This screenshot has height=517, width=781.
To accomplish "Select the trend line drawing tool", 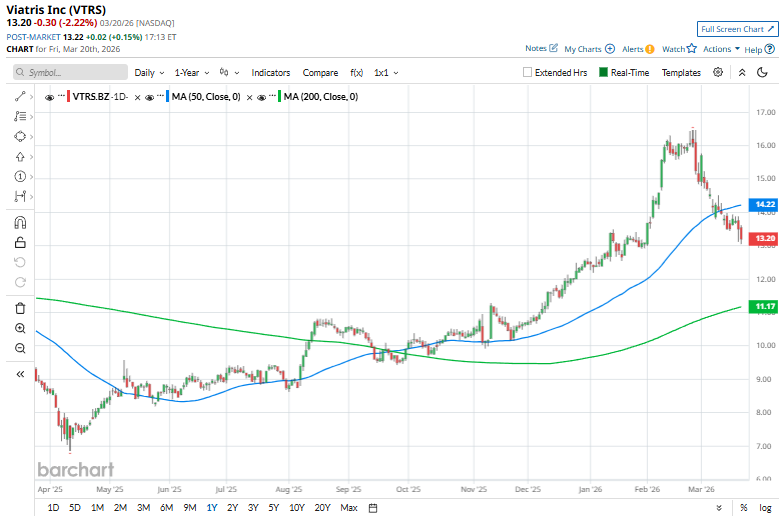I will (x=19, y=97).
